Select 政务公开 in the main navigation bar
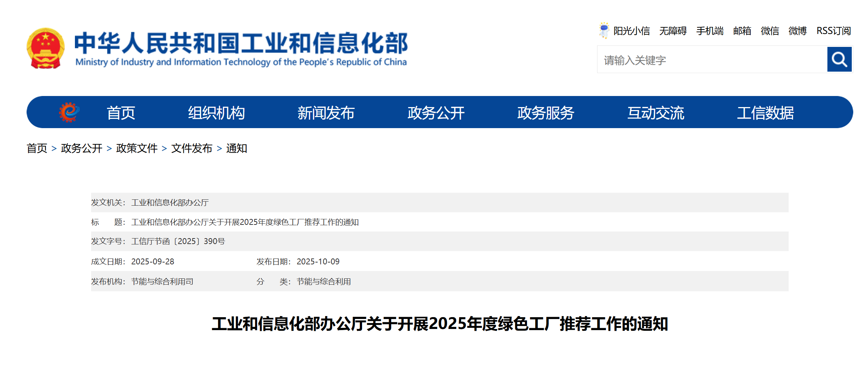The height and width of the screenshot is (367, 868). coord(436,113)
